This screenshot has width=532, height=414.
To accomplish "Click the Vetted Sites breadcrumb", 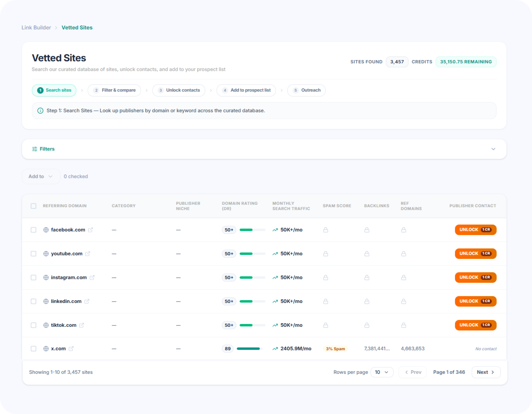I will (x=77, y=27).
